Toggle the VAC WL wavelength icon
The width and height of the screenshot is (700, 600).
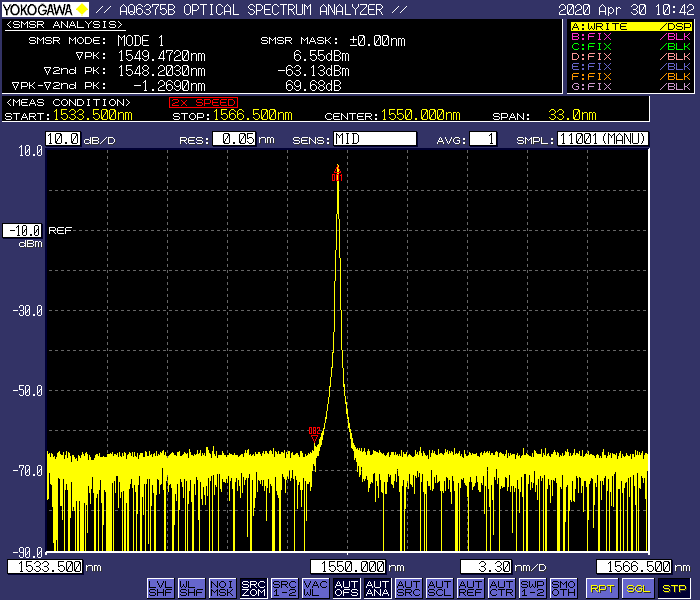[315, 588]
